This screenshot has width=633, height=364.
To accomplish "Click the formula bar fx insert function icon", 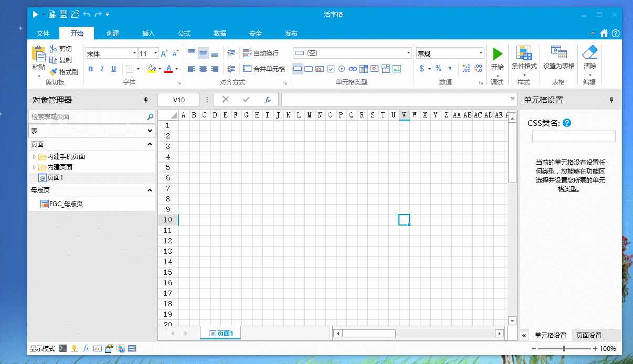I will click(x=268, y=100).
